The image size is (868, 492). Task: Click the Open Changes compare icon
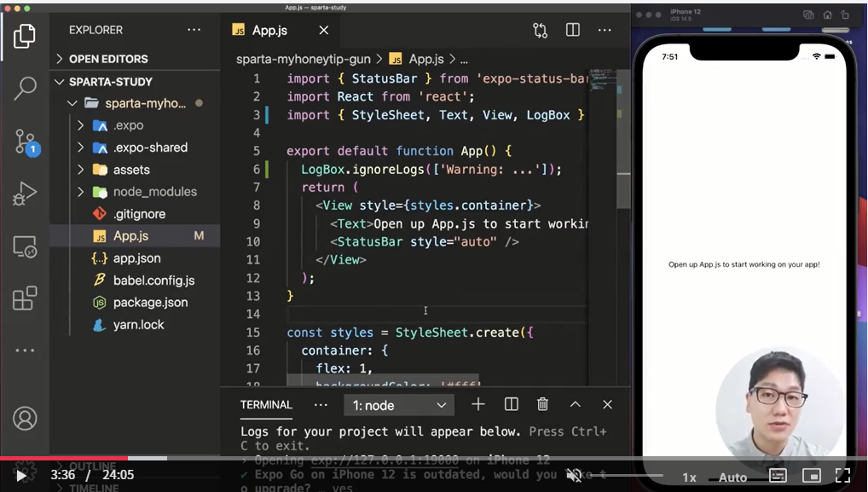541,31
